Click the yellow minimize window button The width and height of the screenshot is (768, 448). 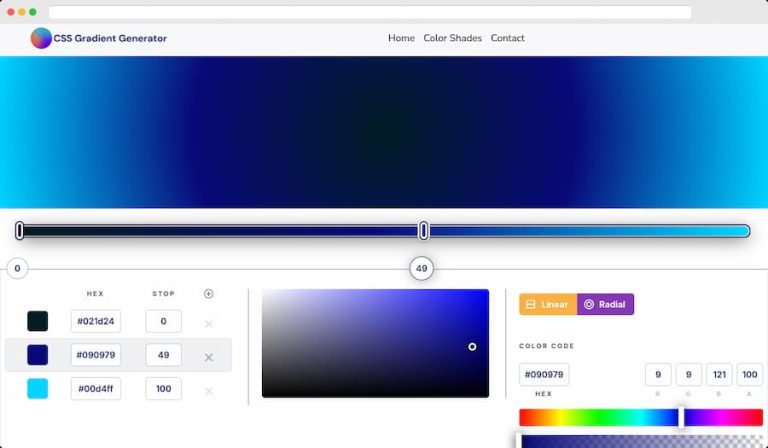22,12
